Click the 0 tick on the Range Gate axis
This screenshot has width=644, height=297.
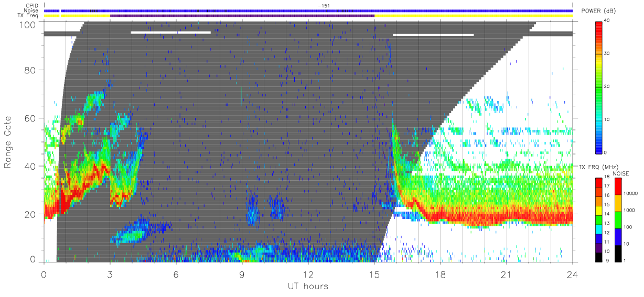point(33,259)
